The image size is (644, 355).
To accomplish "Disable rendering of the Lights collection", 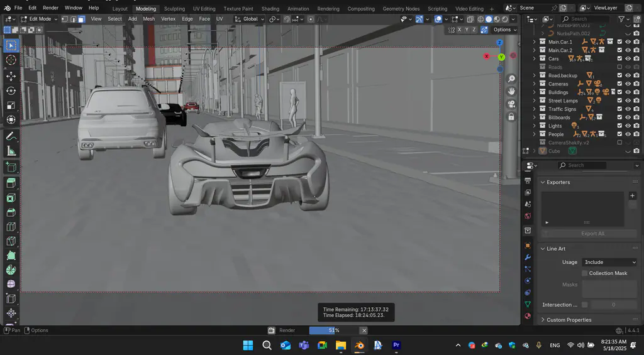I will pyautogui.click(x=636, y=126).
